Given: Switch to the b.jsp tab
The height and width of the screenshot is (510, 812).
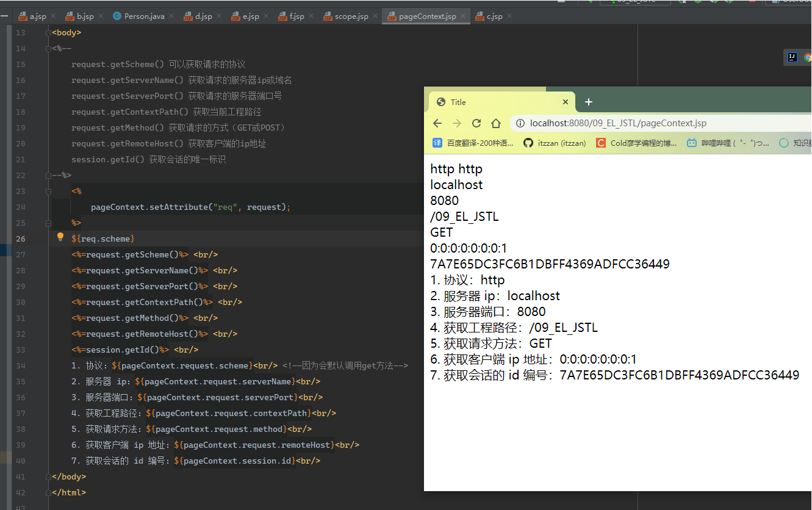Looking at the screenshot, I should coord(85,16).
